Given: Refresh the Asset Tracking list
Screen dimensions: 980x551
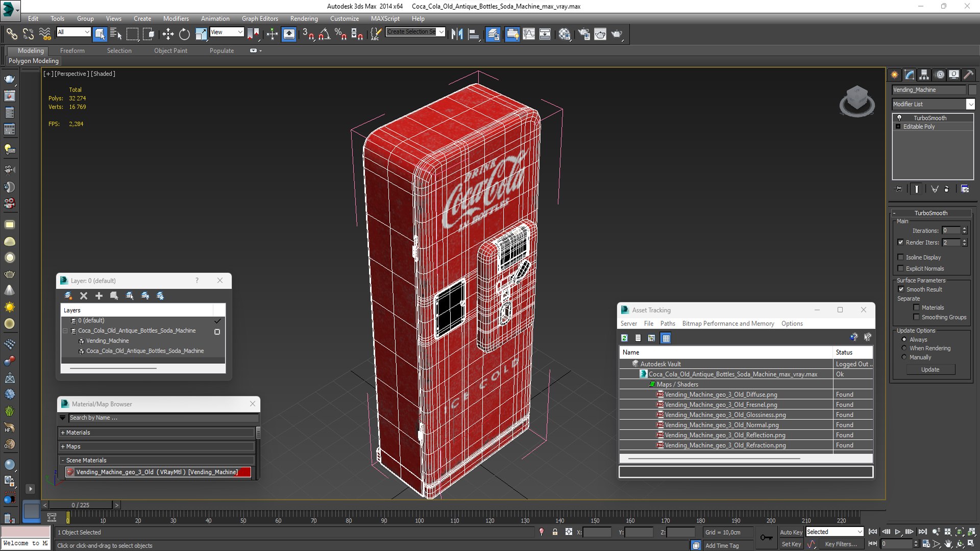Looking at the screenshot, I should 624,338.
